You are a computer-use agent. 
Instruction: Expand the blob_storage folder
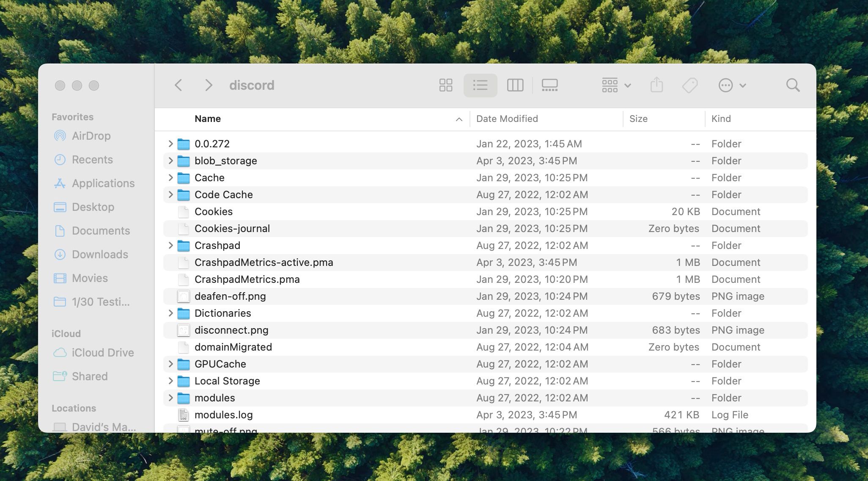pyautogui.click(x=170, y=160)
